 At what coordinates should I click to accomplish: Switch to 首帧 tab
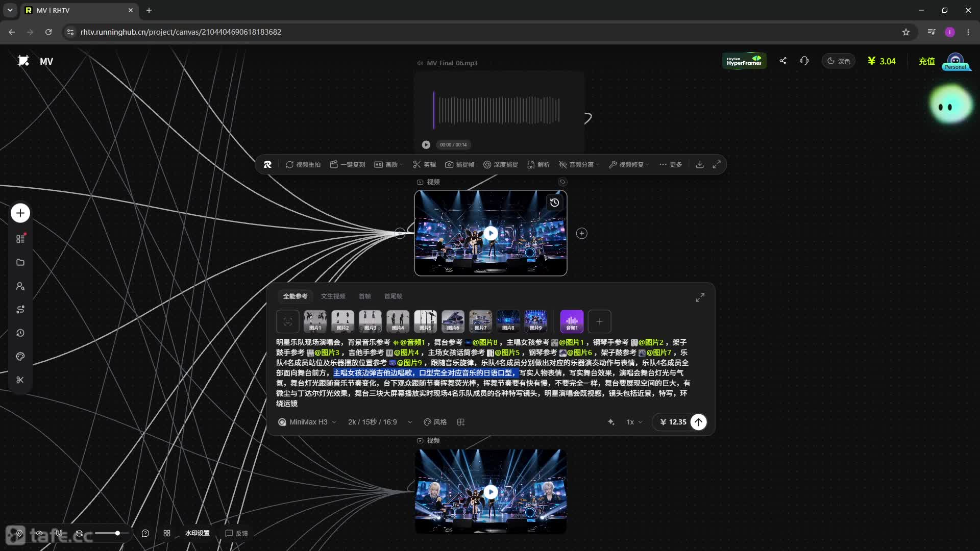[364, 296]
